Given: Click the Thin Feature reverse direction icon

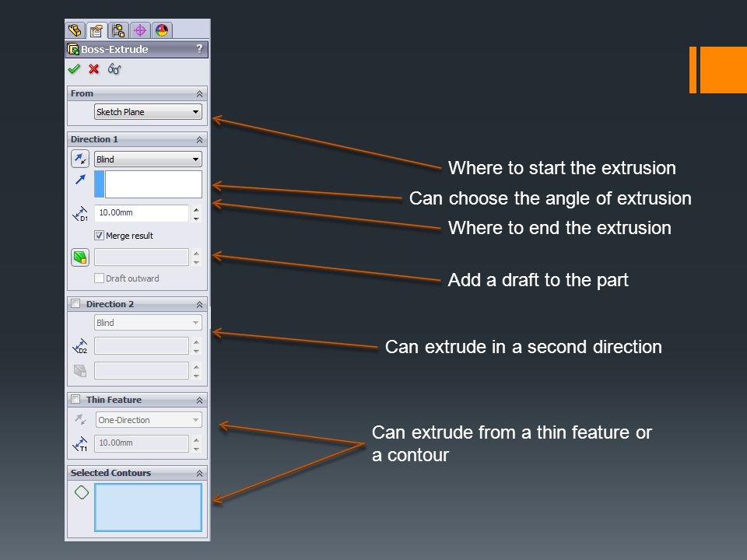Looking at the screenshot, I should click(x=80, y=419).
